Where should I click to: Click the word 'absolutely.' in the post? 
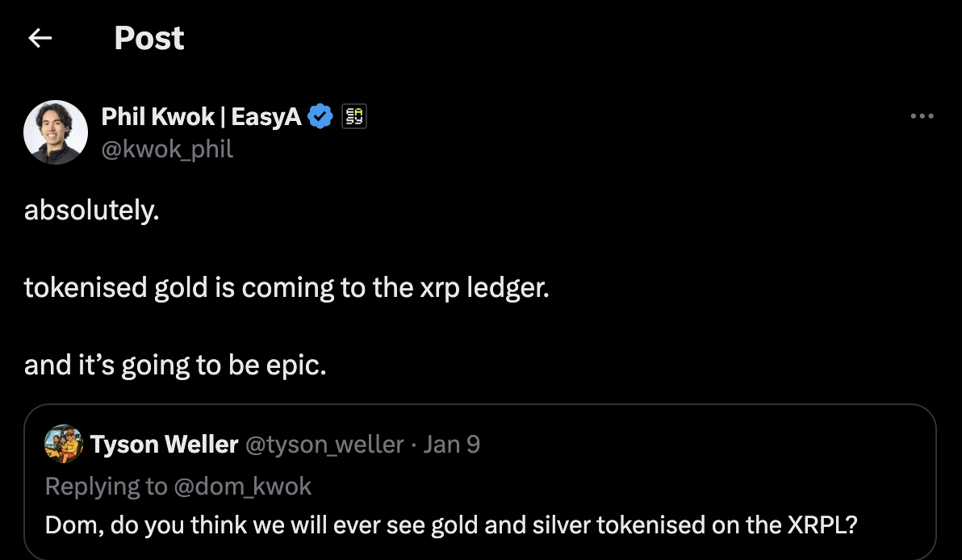click(x=92, y=211)
